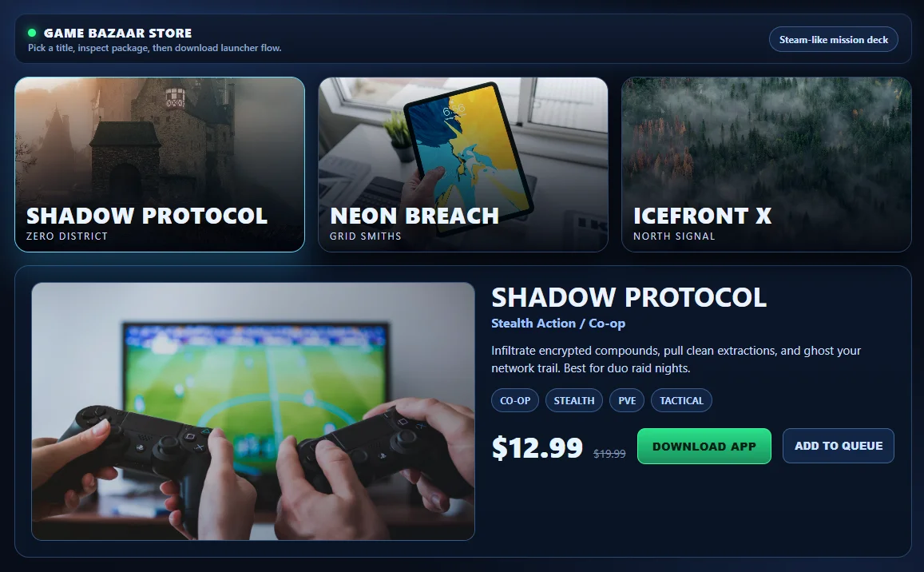Toggle the STEALTH tag chip
Screen dimensions: 924x572
(x=574, y=400)
